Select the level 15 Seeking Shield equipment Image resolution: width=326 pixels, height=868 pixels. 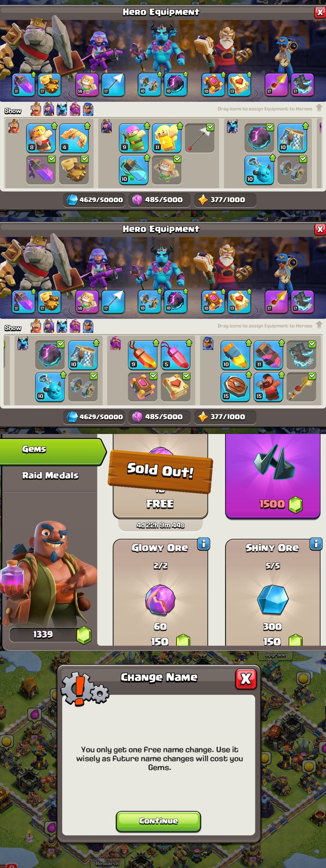(x=235, y=387)
